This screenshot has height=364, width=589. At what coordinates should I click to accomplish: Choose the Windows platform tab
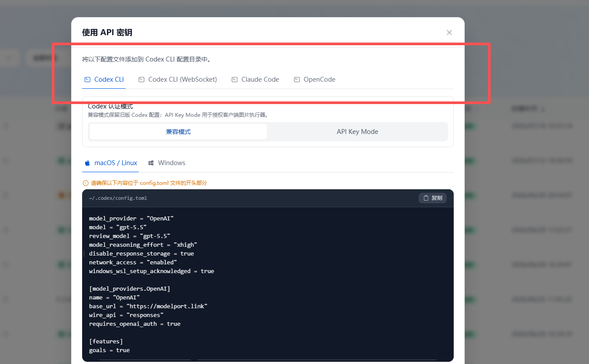[x=166, y=163]
